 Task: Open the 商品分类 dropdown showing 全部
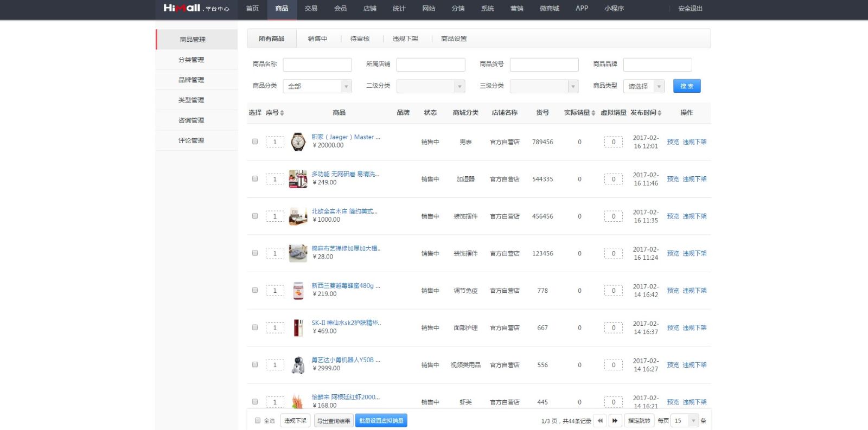point(317,86)
